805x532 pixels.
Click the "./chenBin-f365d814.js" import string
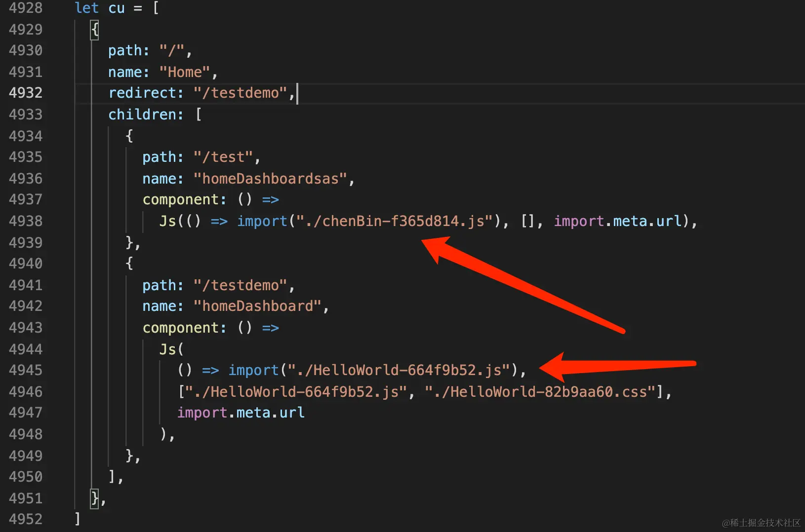[x=395, y=221]
